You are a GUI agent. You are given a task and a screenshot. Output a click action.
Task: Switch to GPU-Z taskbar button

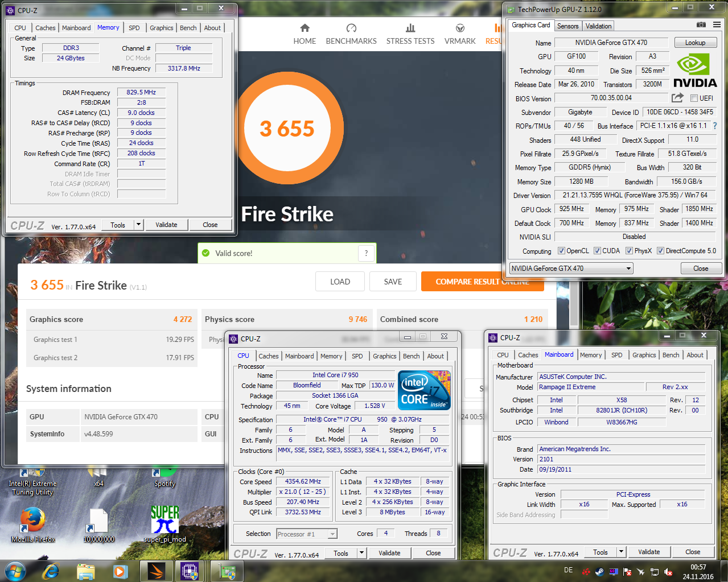point(228,571)
